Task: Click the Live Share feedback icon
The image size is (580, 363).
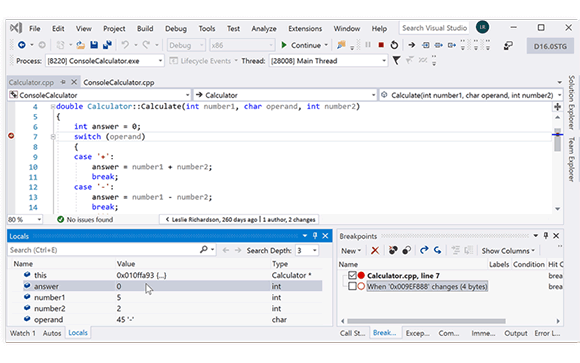Action: point(508,46)
